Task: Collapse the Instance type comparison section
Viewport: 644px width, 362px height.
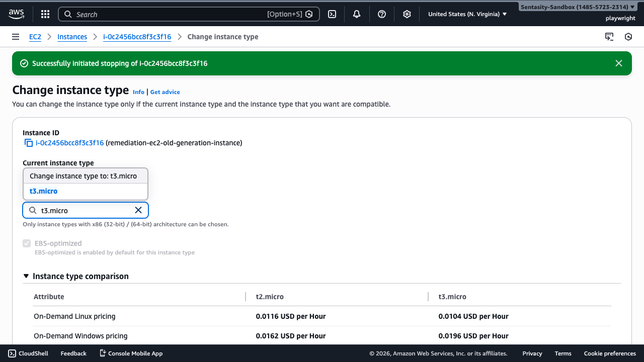Action: pos(26,276)
